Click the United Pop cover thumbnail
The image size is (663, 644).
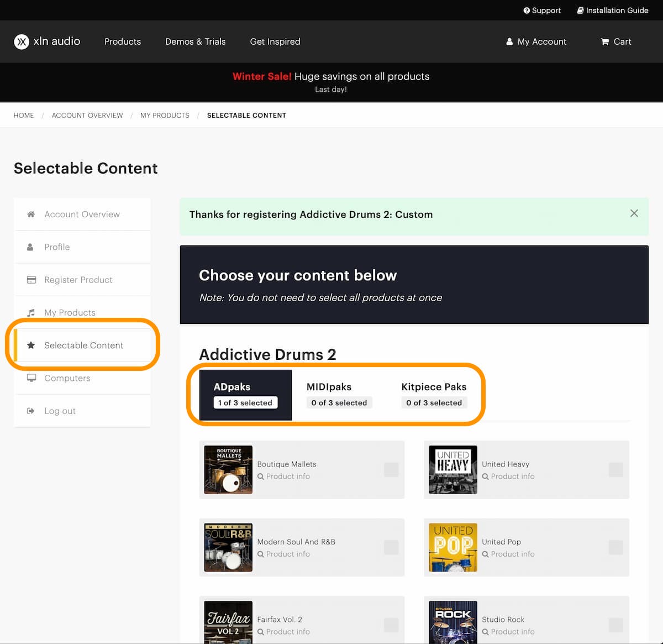point(453,547)
